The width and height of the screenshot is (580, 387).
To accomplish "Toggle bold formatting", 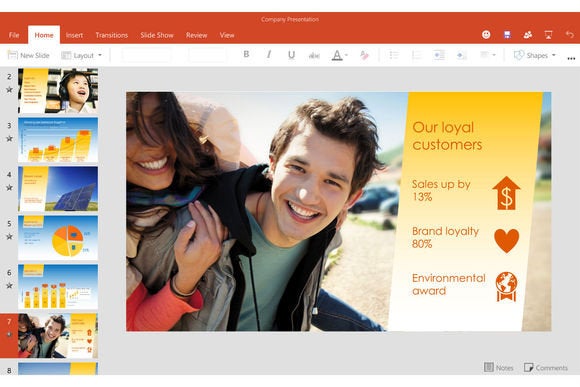I will [246, 55].
